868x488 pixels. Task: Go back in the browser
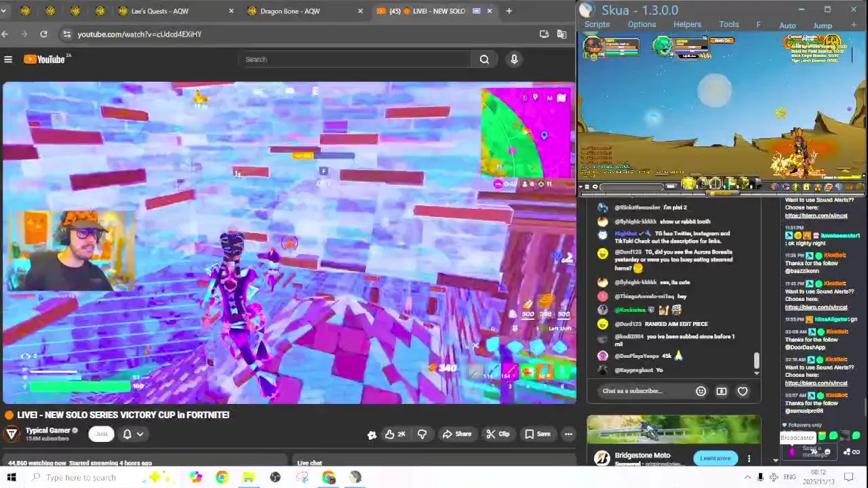(5, 34)
